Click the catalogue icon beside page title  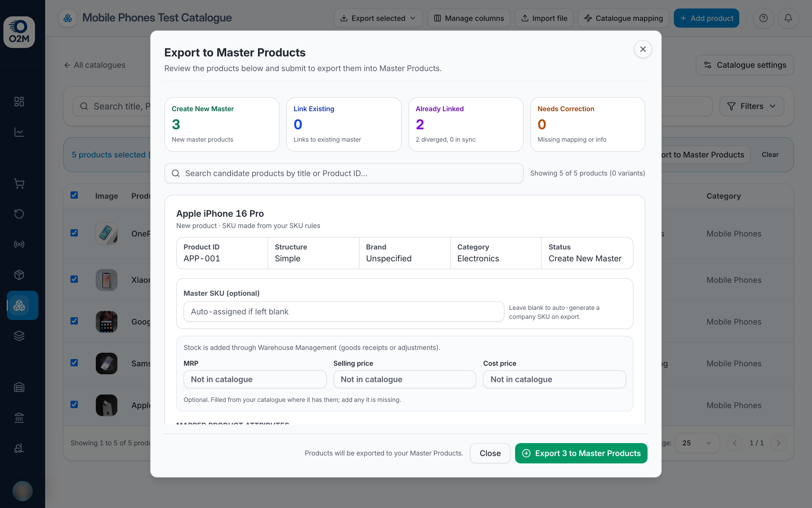point(68,18)
